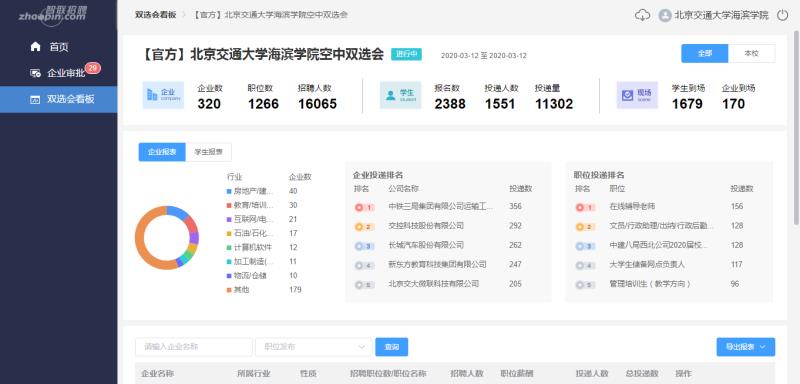Click the cloud download icon in header
Screen dimensions: 800x384
(x=642, y=15)
